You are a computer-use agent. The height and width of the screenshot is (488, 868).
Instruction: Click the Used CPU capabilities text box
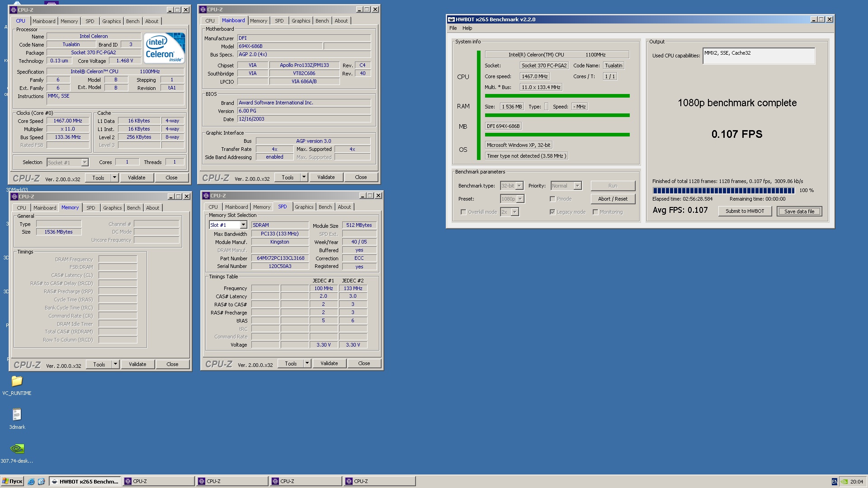point(759,56)
